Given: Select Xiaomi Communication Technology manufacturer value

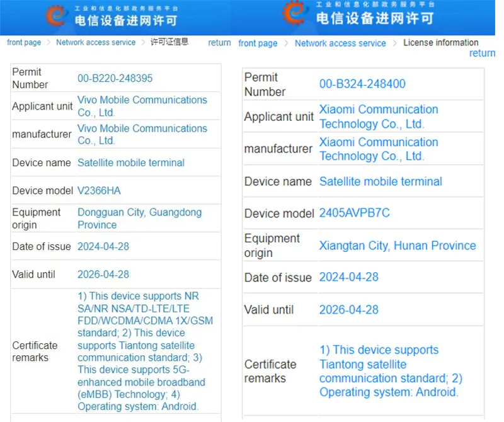Looking at the screenshot, I should (379, 149).
